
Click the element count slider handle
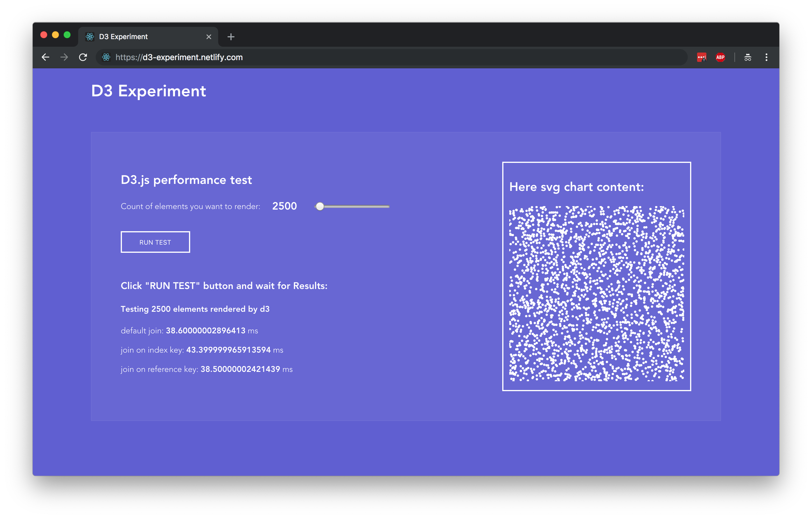coord(320,206)
